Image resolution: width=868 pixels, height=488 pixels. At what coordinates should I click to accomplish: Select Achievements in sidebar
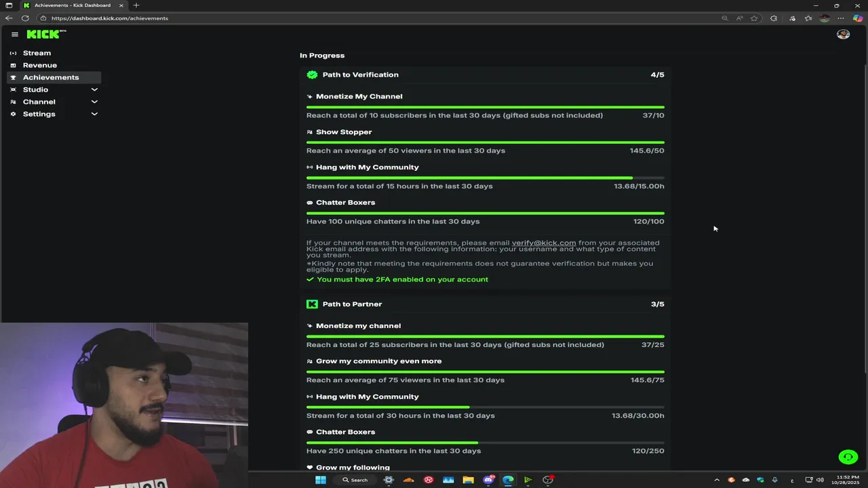(54, 77)
